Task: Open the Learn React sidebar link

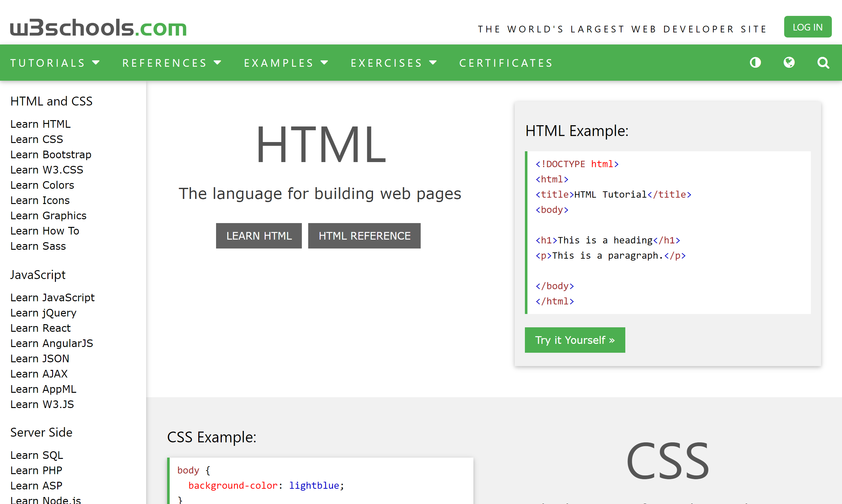Action: pos(40,328)
